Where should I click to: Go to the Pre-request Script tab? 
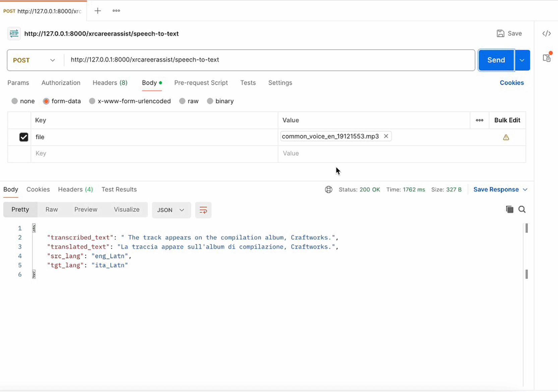[201, 83]
